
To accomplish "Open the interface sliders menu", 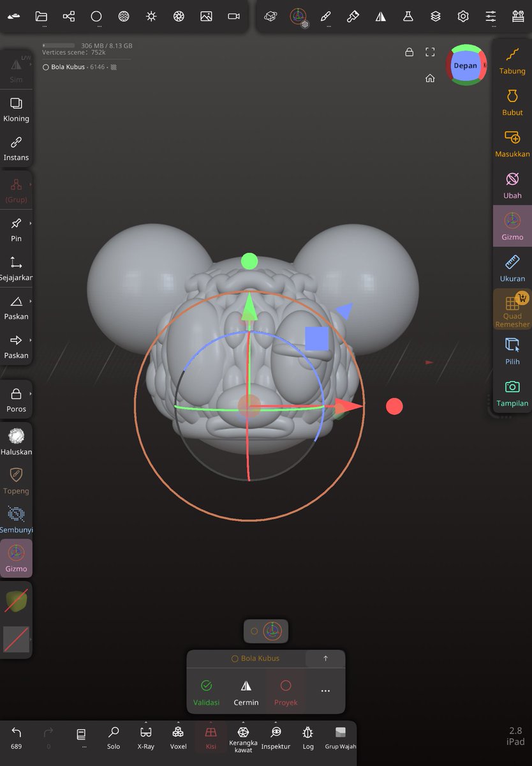I will [491, 17].
